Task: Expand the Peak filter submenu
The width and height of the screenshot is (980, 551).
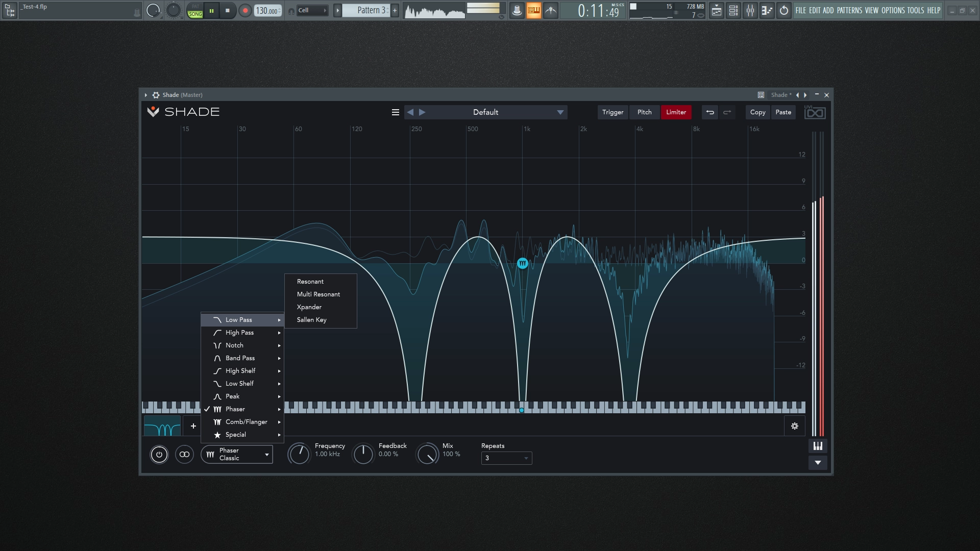Action: coord(242,396)
